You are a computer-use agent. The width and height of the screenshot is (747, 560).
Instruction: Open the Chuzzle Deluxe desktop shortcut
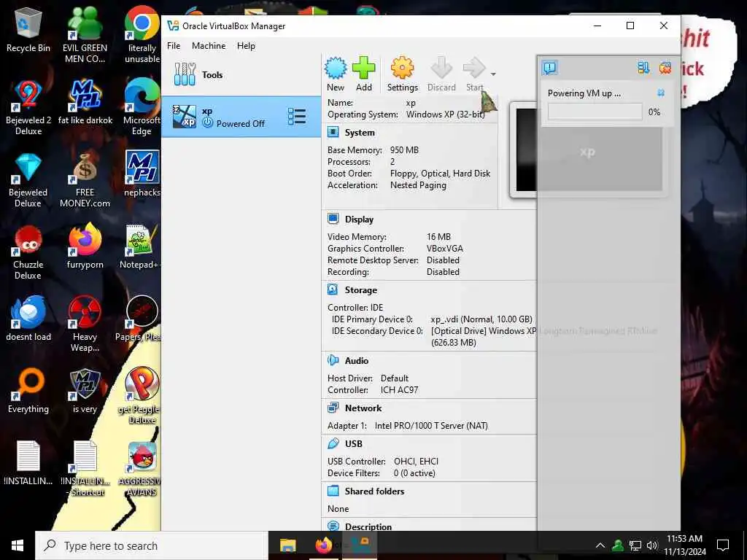point(28,252)
